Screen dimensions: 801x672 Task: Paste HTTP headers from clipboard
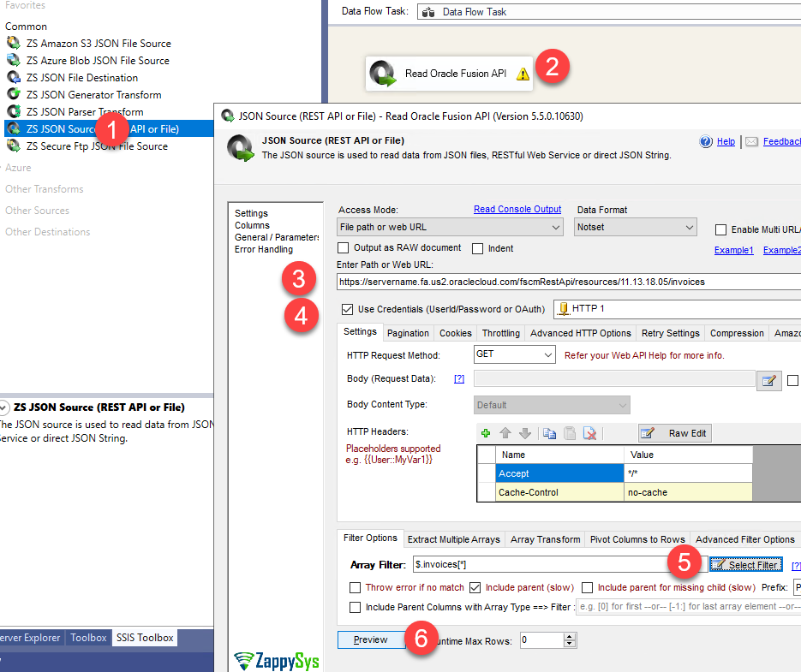click(x=570, y=433)
